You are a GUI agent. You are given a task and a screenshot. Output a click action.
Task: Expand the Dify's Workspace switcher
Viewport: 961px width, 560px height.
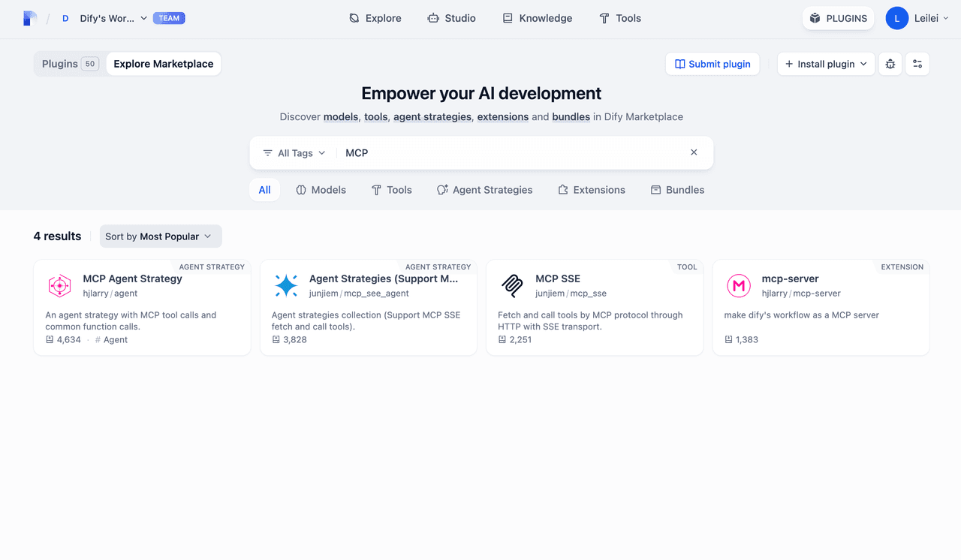point(113,19)
